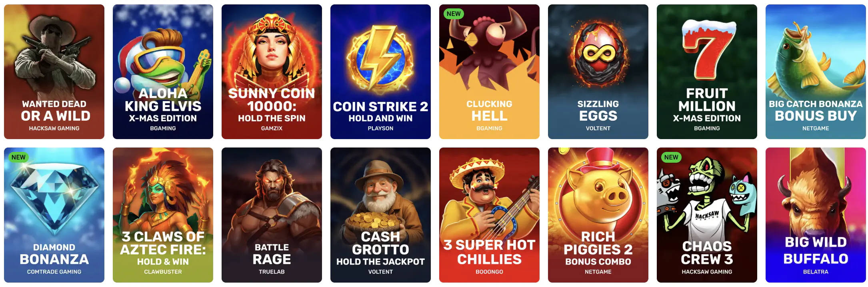Select the 3 Super Hot Chillies tile
The width and height of the screenshot is (868, 287).
coord(489,215)
